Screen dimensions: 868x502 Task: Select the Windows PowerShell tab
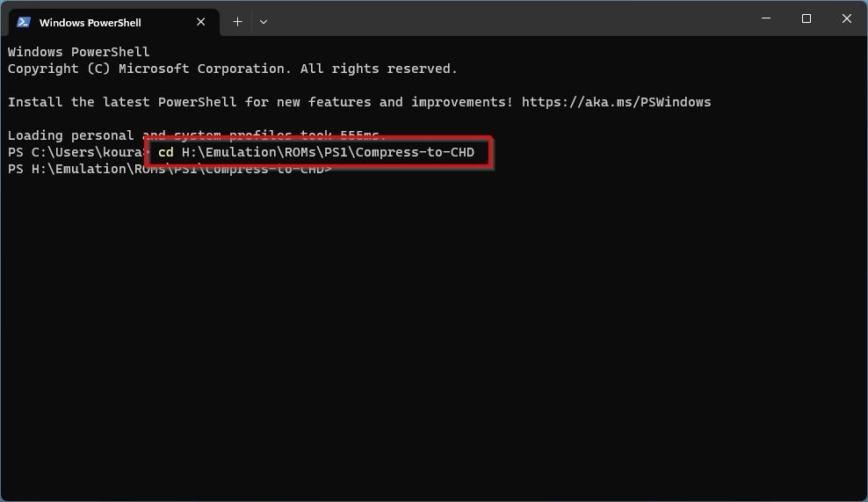114,22
